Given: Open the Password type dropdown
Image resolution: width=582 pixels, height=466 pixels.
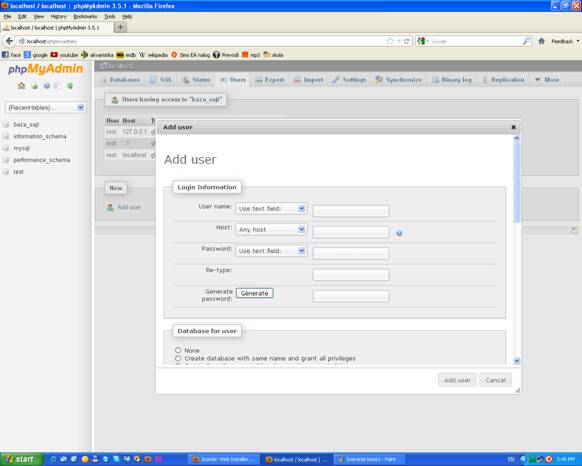Looking at the screenshot, I should (271, 251).
